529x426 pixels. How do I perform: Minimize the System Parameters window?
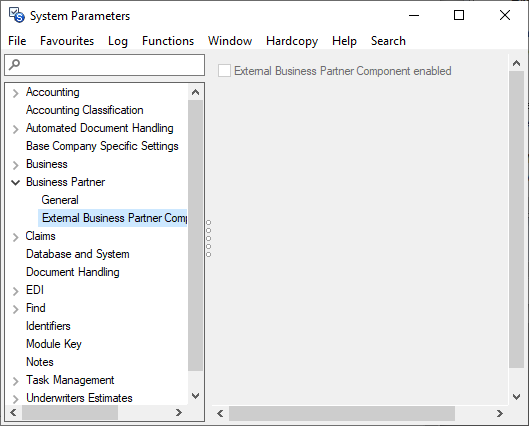[414, 16]
